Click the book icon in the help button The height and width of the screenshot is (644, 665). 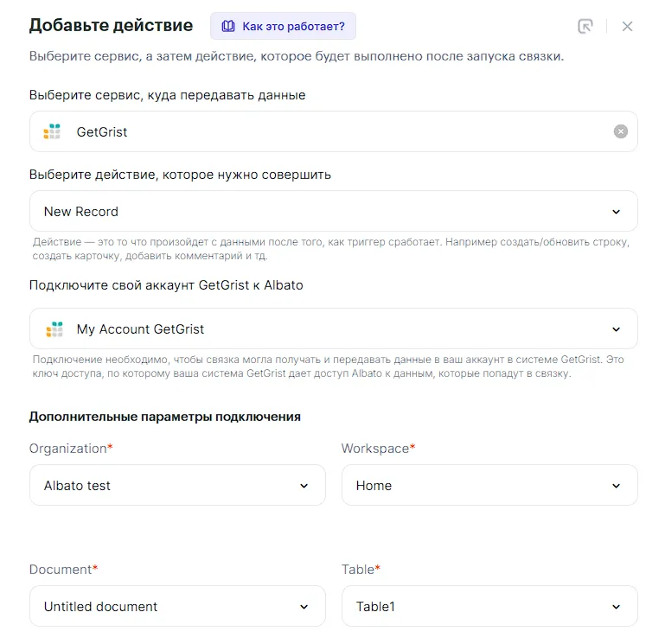228,26
